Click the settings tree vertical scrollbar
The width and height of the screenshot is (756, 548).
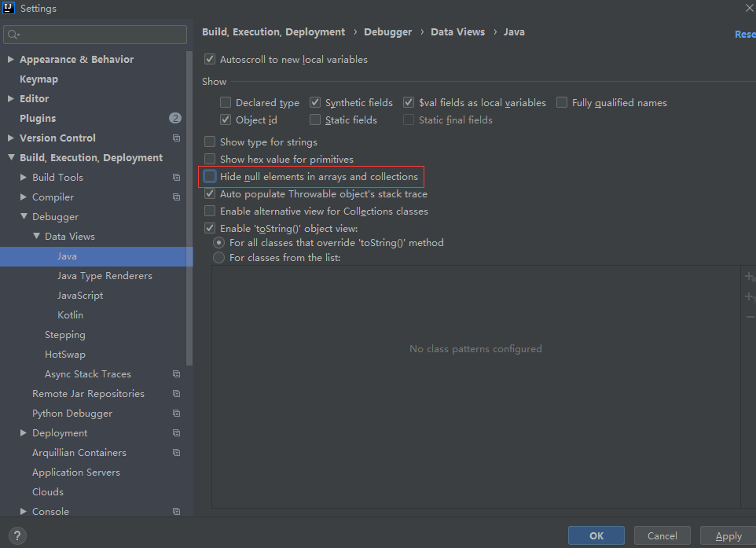tap(189, 208)
